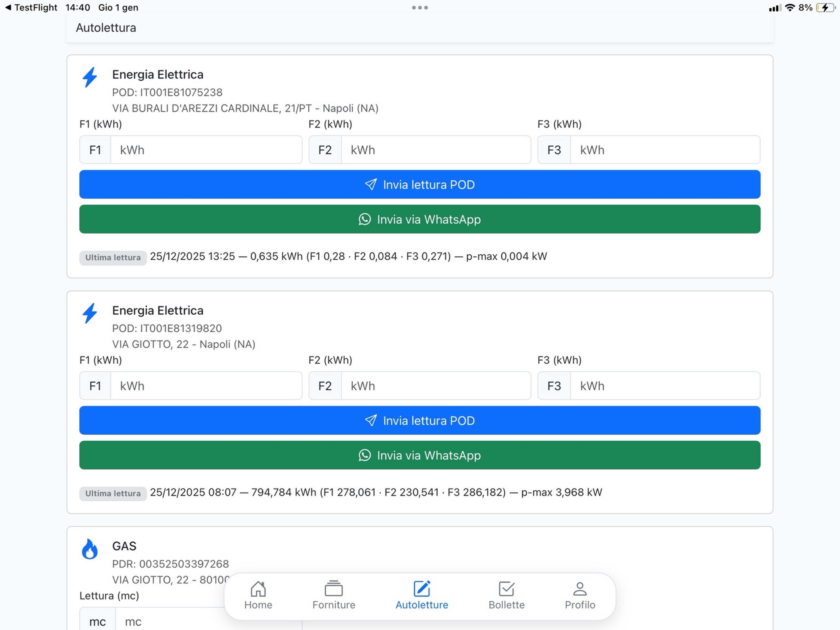Viewport: 840px width, 630px height.
Task: Tap address VIA GIOTTO, 22 - Napoli (NA)
Action: [x=184, y=344]
